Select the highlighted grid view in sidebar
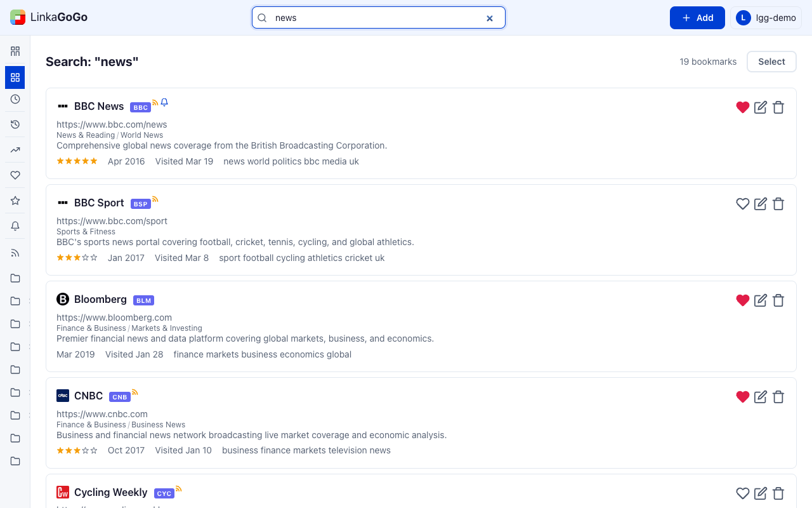This screenshot has width=812, height=508. click(x=15, y=77)
